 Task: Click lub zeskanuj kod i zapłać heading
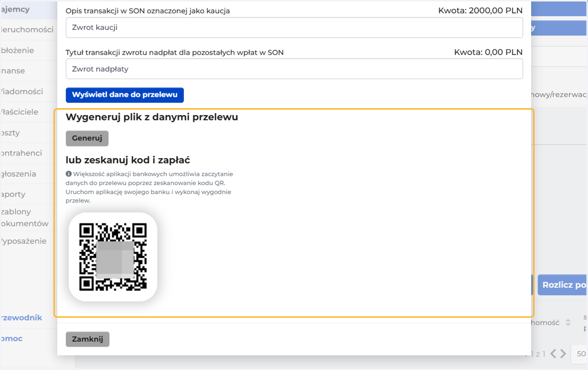(128, 160)
